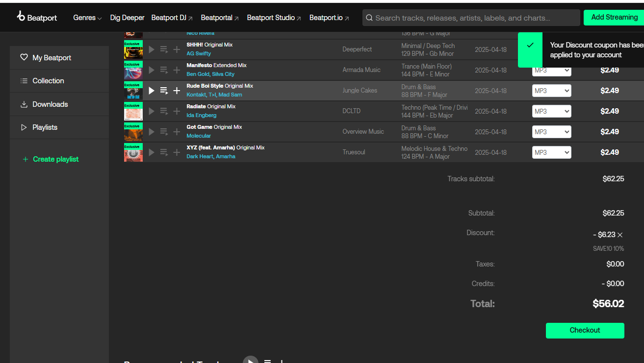Open artist page for Ida Engberg
The width and height of the screenshot is (644, 363).
tap(201, 115)
